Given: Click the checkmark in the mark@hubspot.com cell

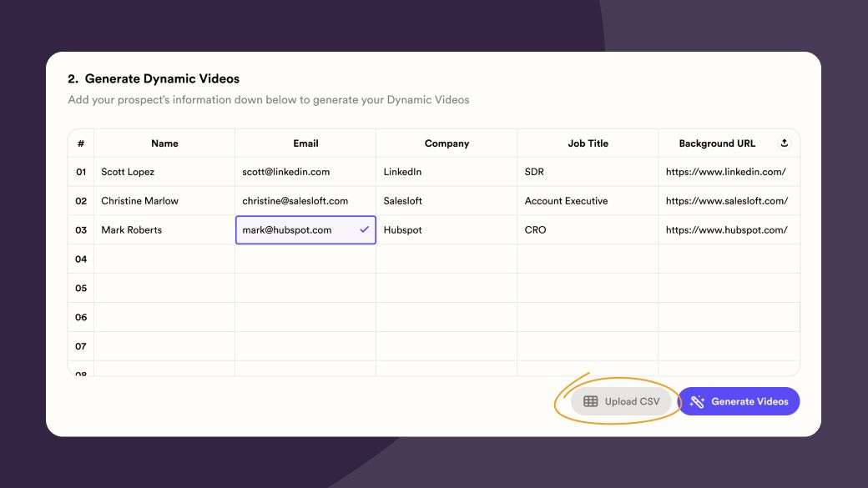Looking at the screenshot, I should [364, 229].
